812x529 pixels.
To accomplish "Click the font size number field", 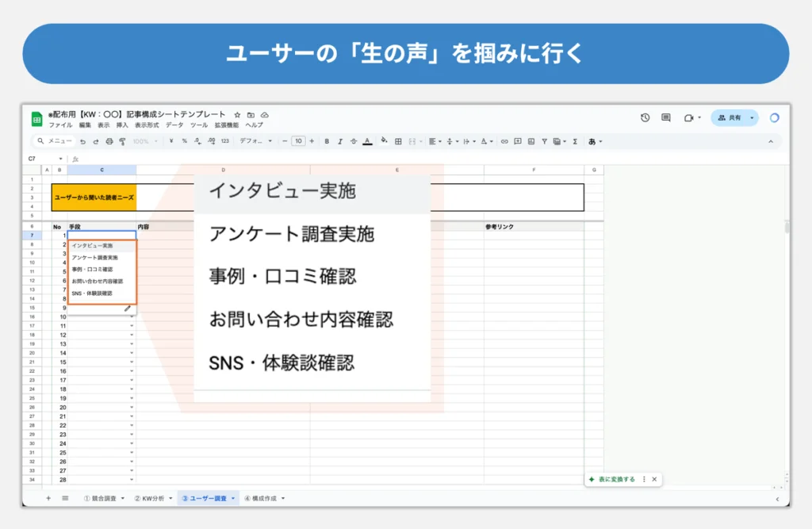I will [x=298, y=141].
